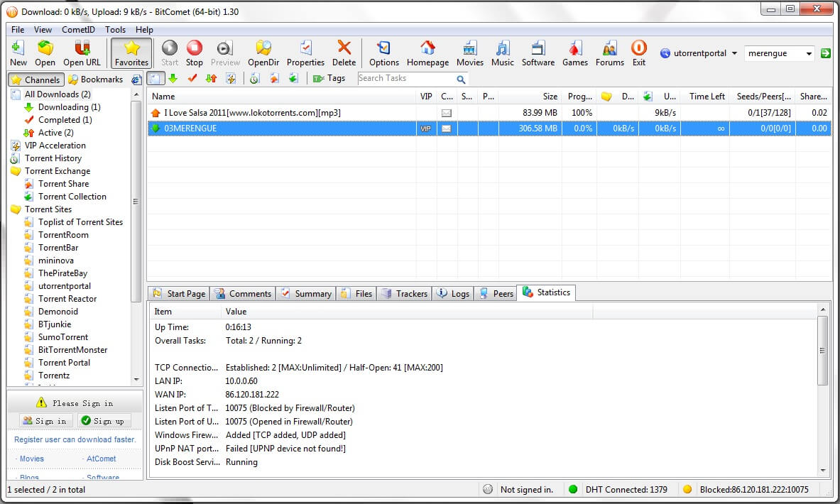Open the File menu
Image resolution: width=840 pixels, height=504 pixels.
(x=18, y=29)
